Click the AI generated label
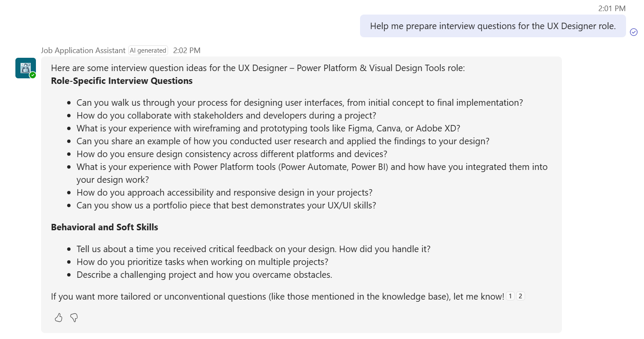This screenshot has height=339, width=644. (x=148, y=51)
